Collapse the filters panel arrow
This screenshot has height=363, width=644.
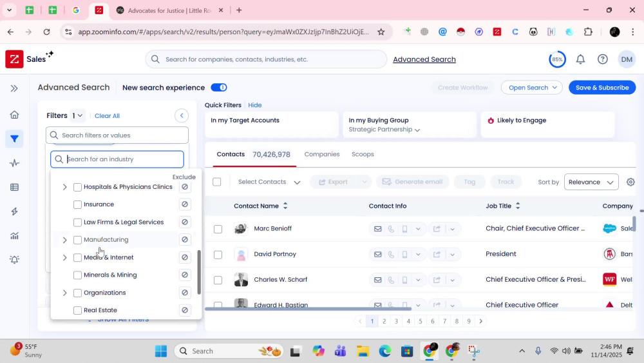click(x=182, y=115)
